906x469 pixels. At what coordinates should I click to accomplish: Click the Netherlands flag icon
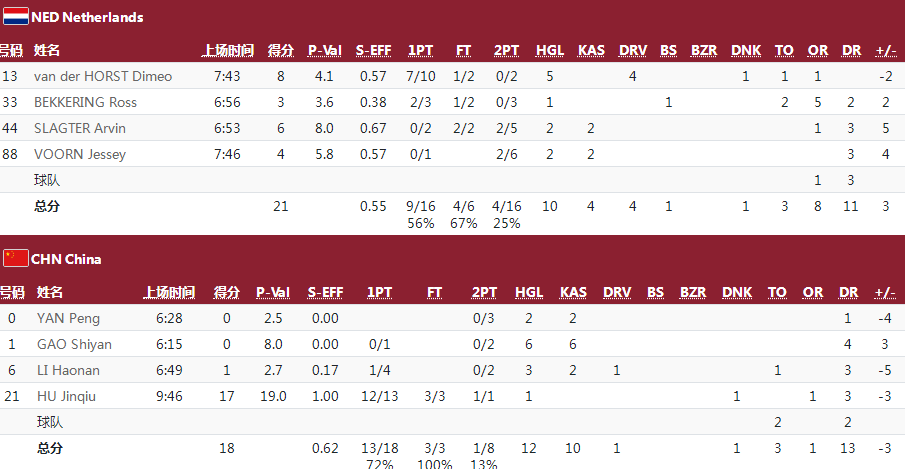pyautogui.click(x=16, y=16)
